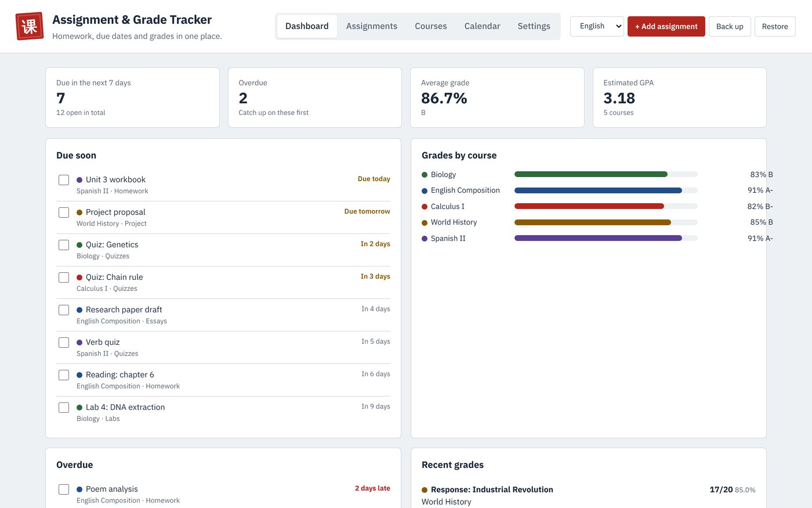Open the Average grade card

coord(497,98)
